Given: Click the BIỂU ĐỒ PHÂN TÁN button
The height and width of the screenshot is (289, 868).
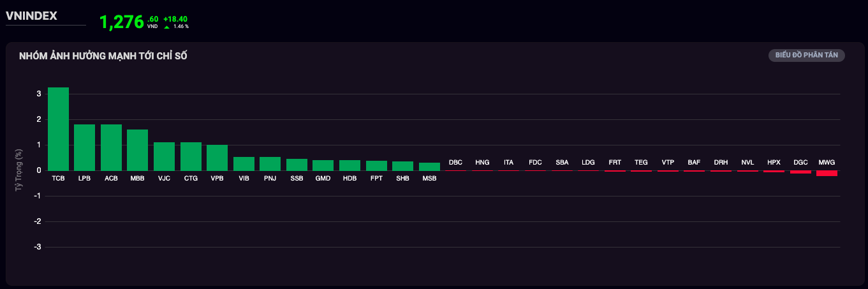Looking at the screenshot, I should point(806,56).
